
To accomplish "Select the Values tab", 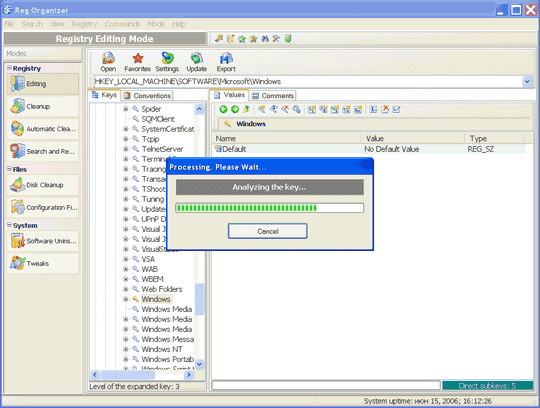I will (x=230, y=95).
